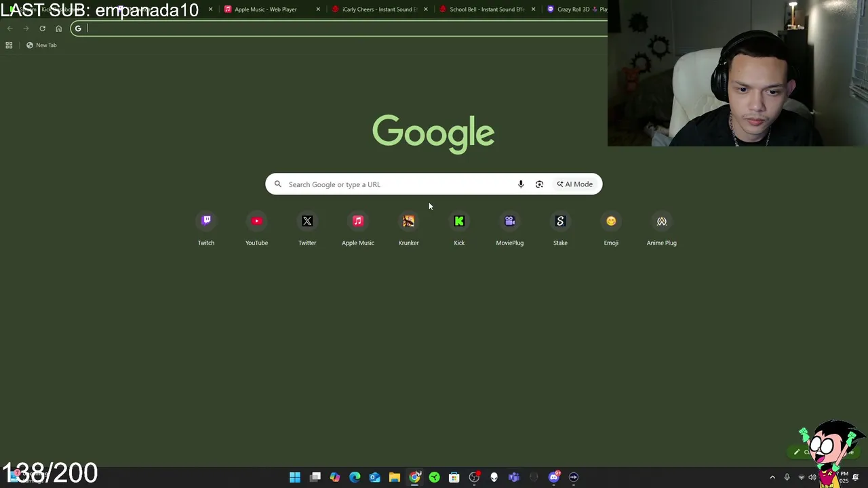Open Outlook from the taskbar
Image resolution: width=868 pixels, height=488 pixels.
click(x=374, y=477)
